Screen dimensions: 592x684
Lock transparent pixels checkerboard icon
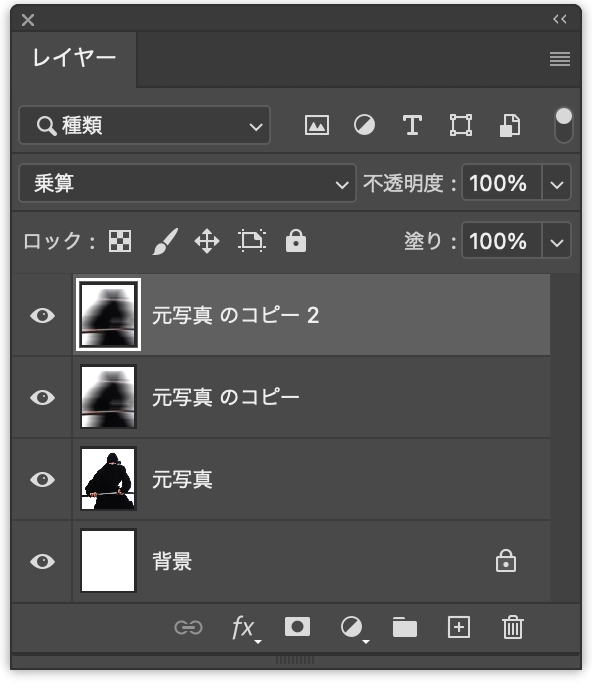tap(120, 241)
